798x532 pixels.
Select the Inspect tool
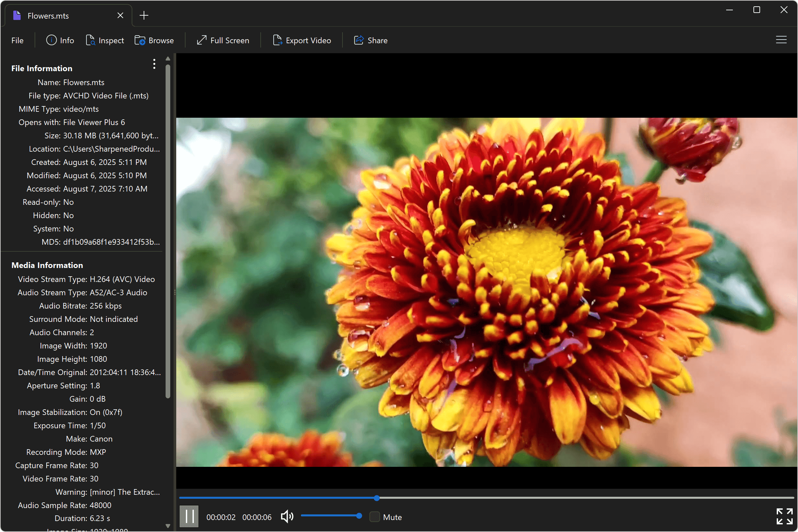105,40
